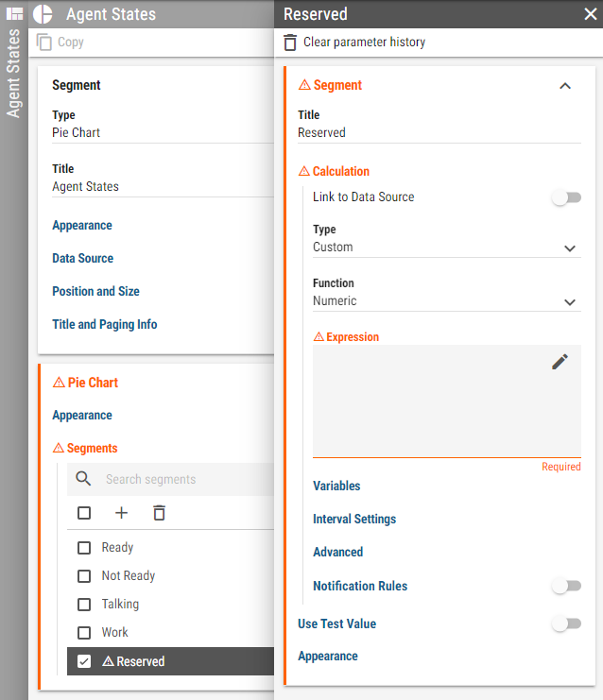Open the Interval Settings section

354,520
